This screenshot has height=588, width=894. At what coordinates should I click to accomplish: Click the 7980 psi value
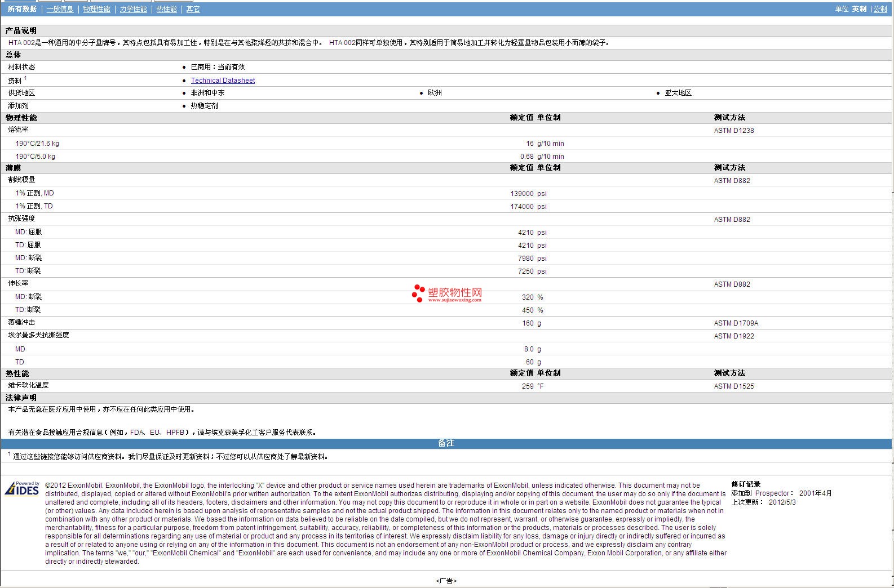532,259
